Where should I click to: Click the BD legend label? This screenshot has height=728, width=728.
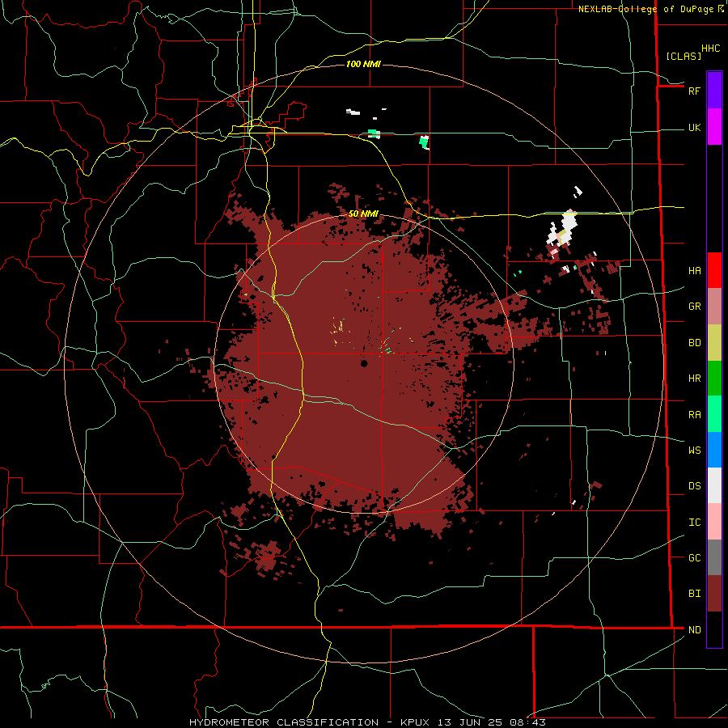694,343
